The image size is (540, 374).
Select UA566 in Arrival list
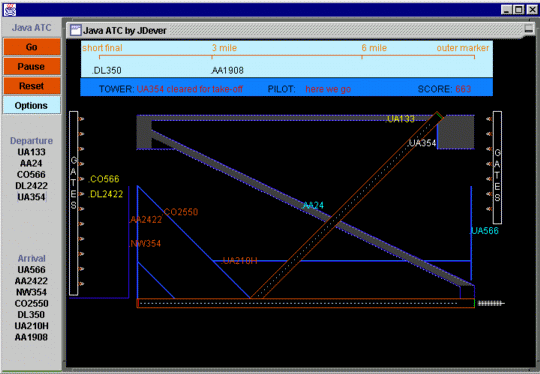click(31, 270)
